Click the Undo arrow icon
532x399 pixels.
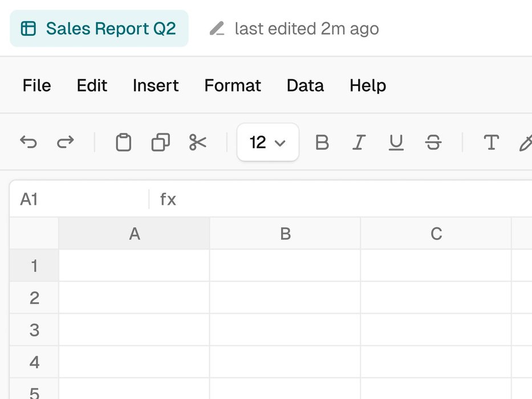point(28,142)
